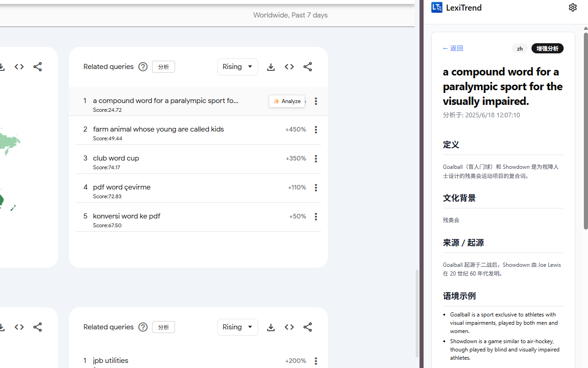
Task: Click the main page scrollbar thumb
Action: pyautogui.click(x=417, y=314)
